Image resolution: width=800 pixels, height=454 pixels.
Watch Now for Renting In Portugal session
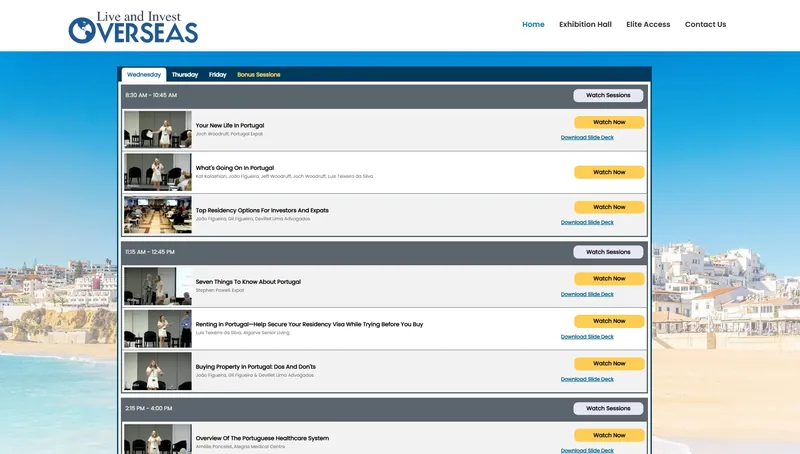(x=609, y=321)
